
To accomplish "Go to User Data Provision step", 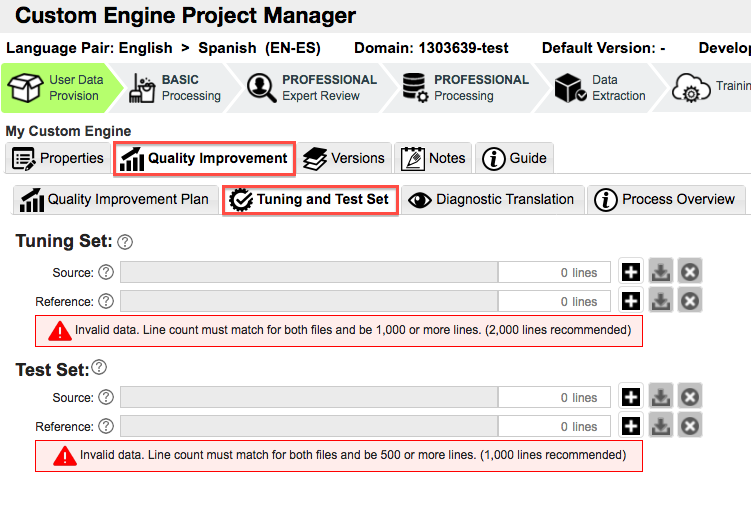I will [x=60, y=88].
